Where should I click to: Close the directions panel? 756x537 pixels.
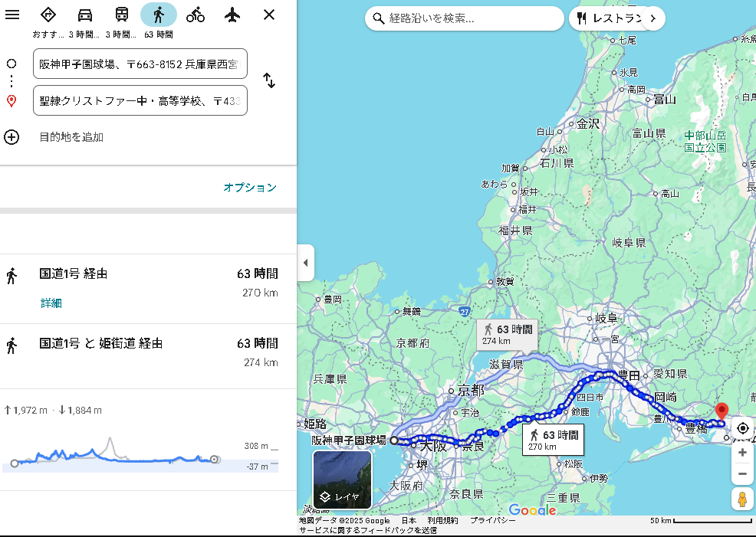tap(269, 15)
